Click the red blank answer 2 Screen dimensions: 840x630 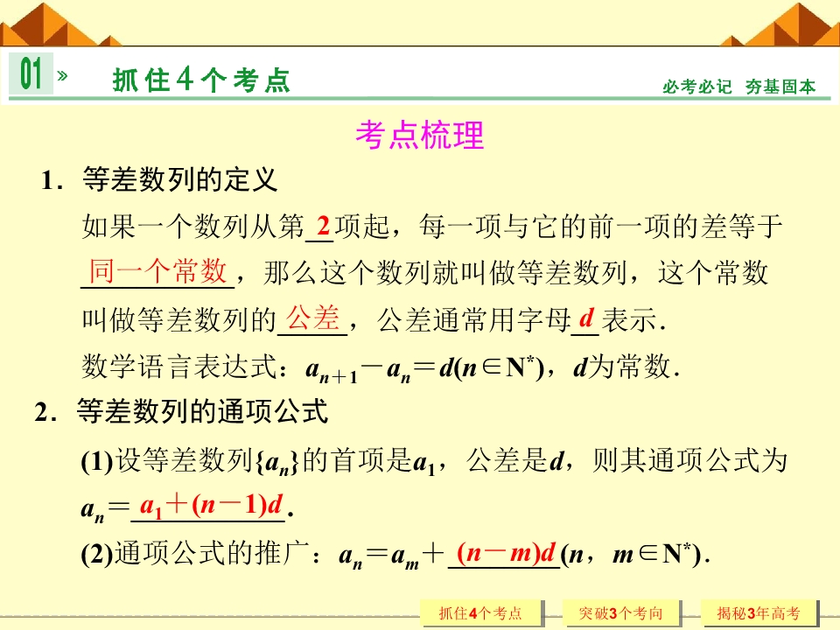(323, 226)
